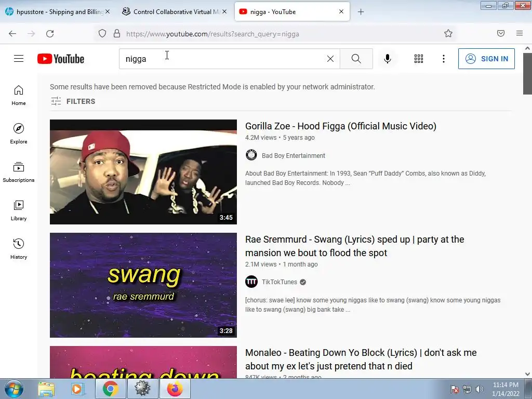Click the scrollbar up arrow

pyautogui.click(x=527, y=48)
